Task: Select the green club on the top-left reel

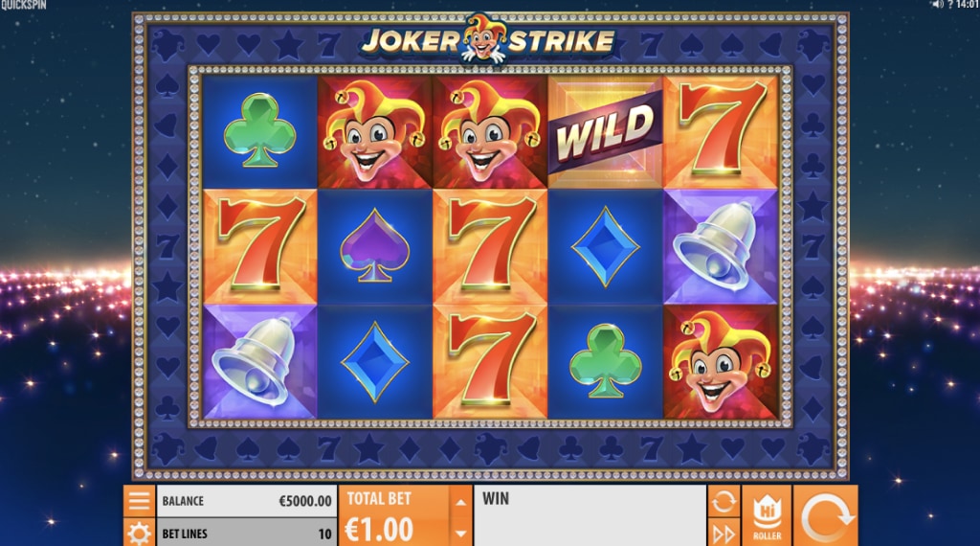Action: pos(259,131)
